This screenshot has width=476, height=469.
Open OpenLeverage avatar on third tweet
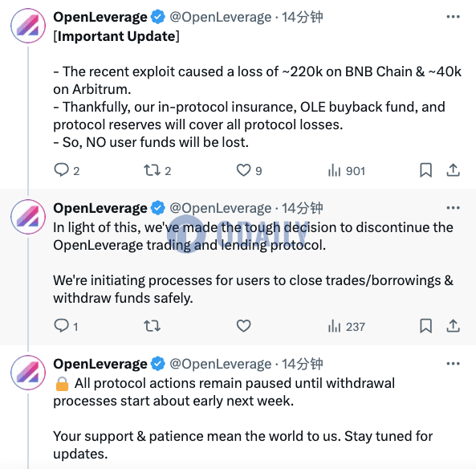click(x=28, y=373)
